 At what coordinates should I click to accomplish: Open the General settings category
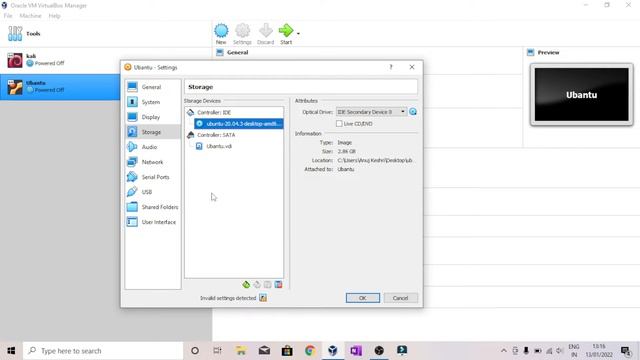tap(153, 87)
